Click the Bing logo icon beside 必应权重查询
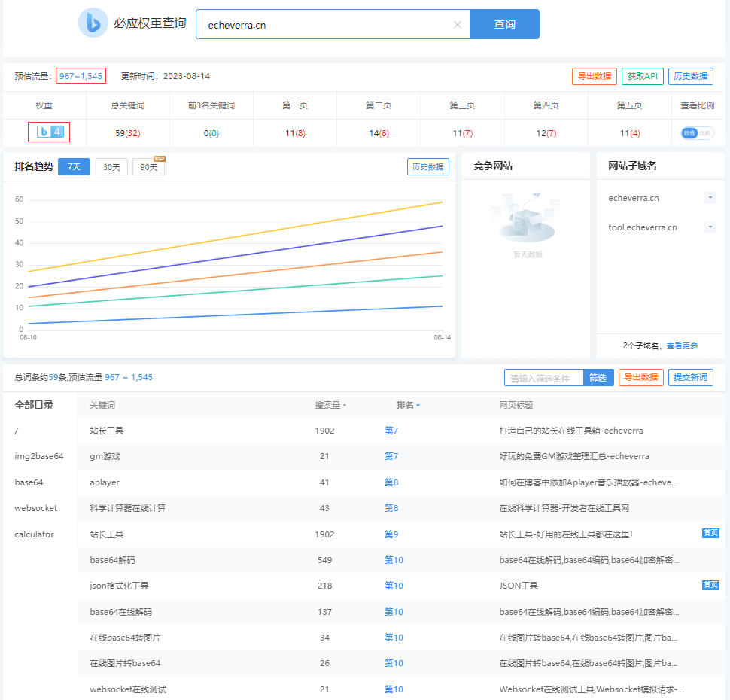Screen dimensions: 730x700 (93, 23)
